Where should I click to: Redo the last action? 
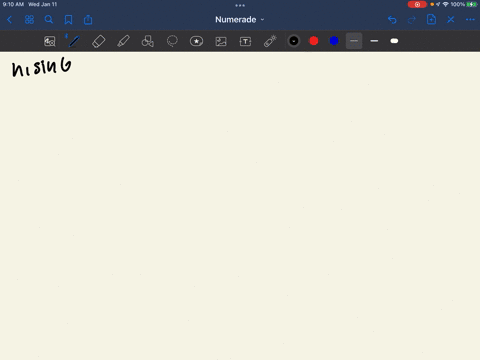click(412, 20)
